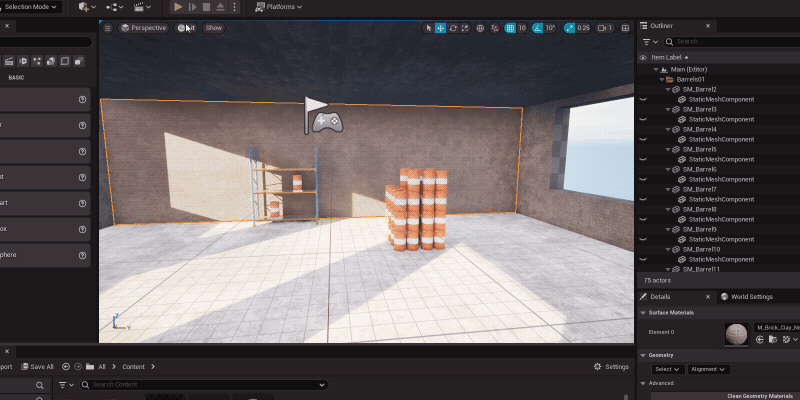This screenshot has height=400, width=800.
Task: Open the Outliner filter menu
Action: click(x=650, y=42)
